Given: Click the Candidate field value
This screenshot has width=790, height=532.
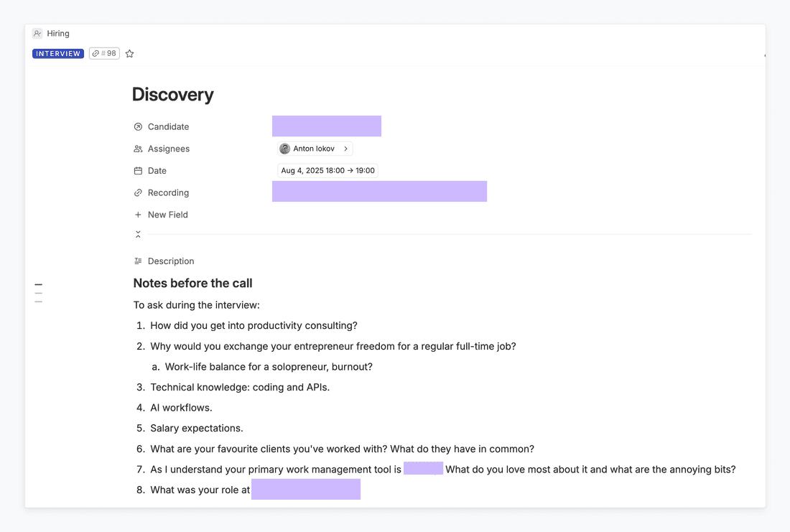Looking at the screenshot, I should coord(327,126).
